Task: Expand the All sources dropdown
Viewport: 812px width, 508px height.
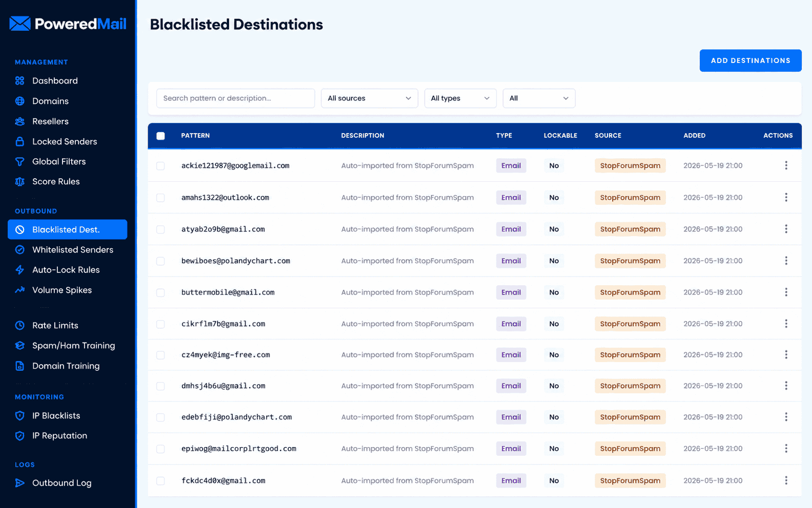Action: (x=369, y=98)
